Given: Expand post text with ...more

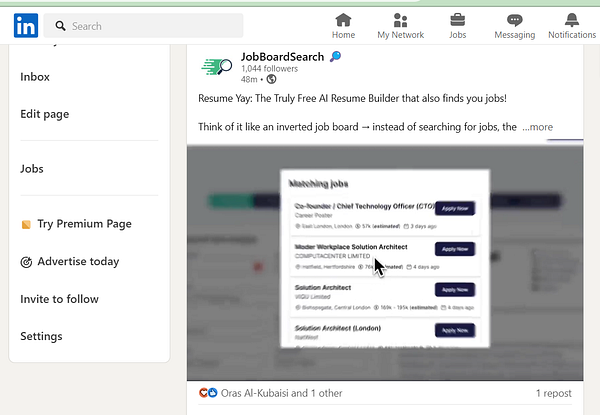Looking at the screenshot, I should pyautogui.click(x=538, y=127).
